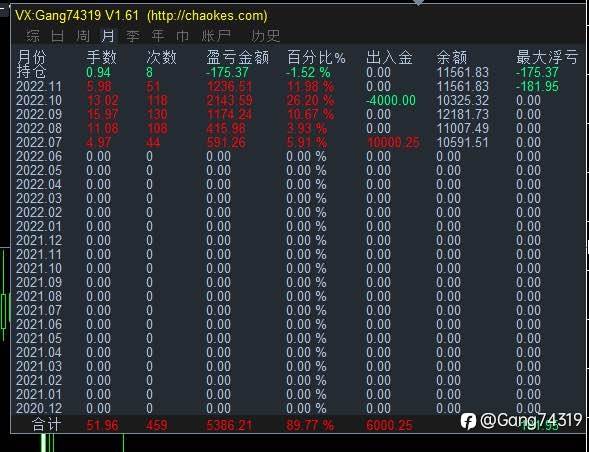Click the 591.26 profit value for 2022.07
Image resolution: width=589 pixels, height=452 pixels.
226,142
